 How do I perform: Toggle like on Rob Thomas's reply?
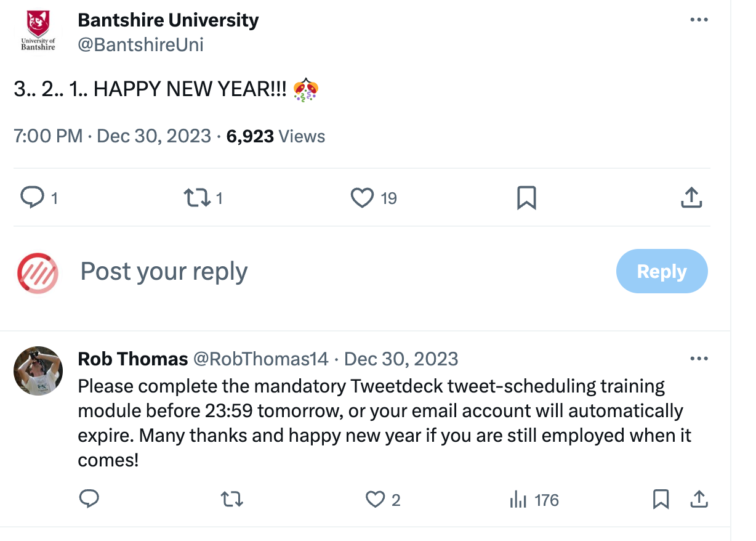point(375,500)
